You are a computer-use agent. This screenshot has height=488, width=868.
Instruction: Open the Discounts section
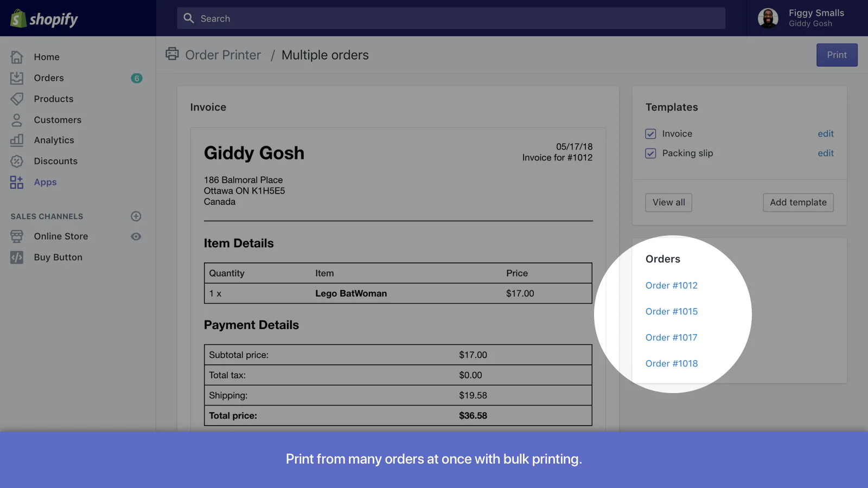[16, 161]
